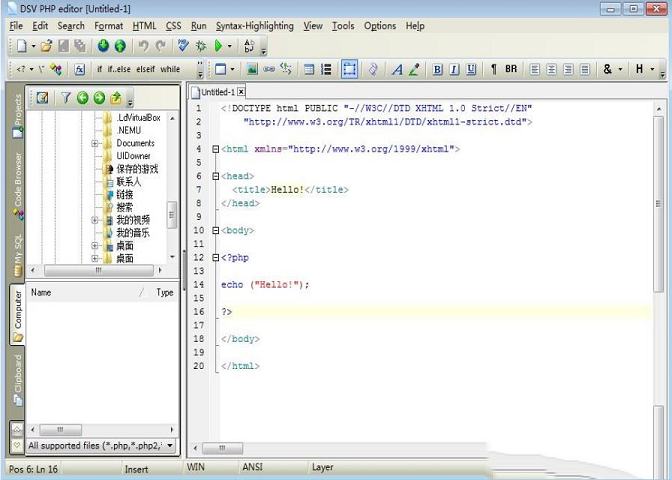Collapse the html code fold on line 4
This screenshot has height=480, width=672.
point(216,149)
